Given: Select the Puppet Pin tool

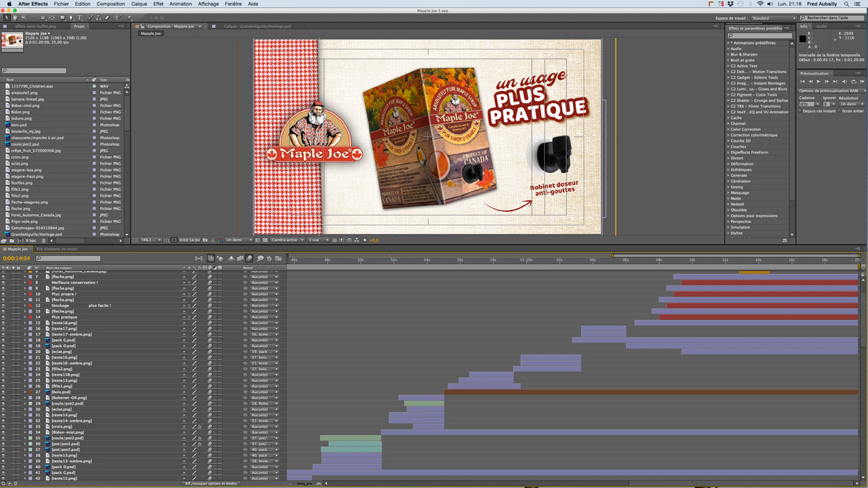Looking at the screenshot, I should pos(129,18).
